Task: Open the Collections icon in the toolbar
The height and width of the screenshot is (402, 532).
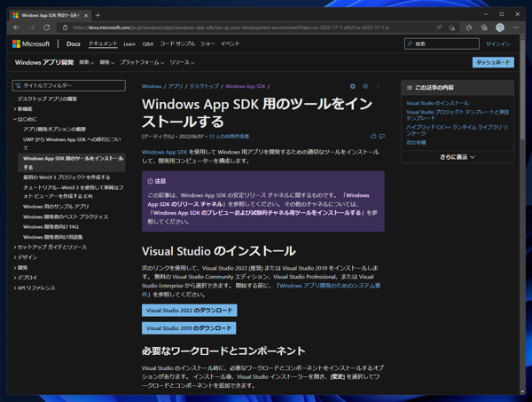Action: pos(484,28)
